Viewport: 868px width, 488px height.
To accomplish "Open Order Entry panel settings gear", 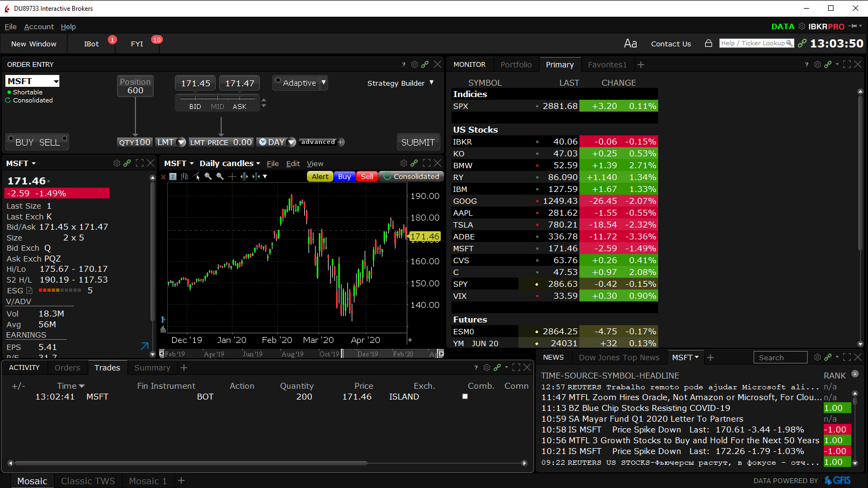I will (x=415, y=64).
